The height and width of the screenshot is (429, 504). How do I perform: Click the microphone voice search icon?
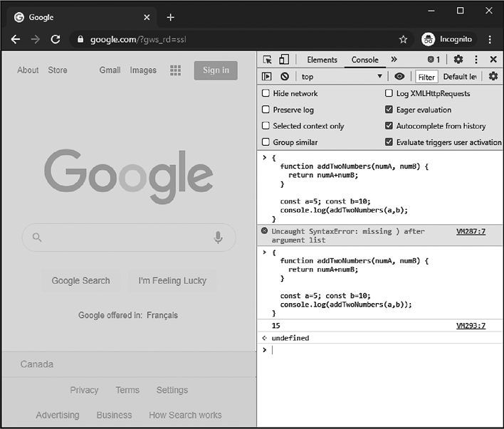[219, 238]
